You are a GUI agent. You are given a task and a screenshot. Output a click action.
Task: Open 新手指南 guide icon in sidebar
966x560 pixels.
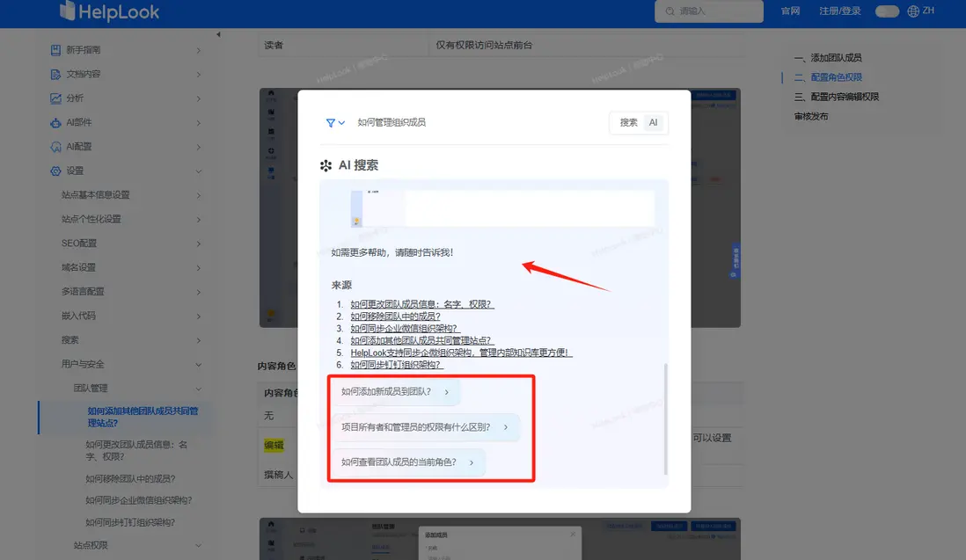55,50
